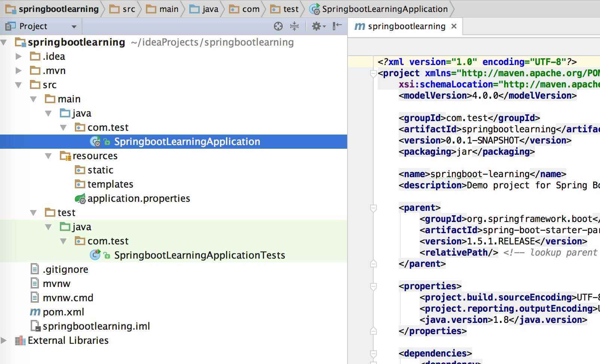Select the .mvn folder icon
This screenshot has height=364, width=600.
(35, 71)
